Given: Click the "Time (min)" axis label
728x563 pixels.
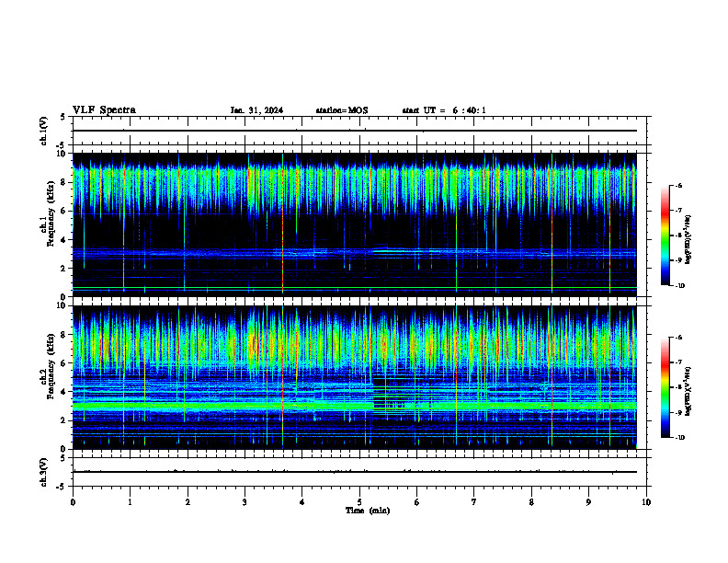Looking at the screenshot, I should [368, 511].
